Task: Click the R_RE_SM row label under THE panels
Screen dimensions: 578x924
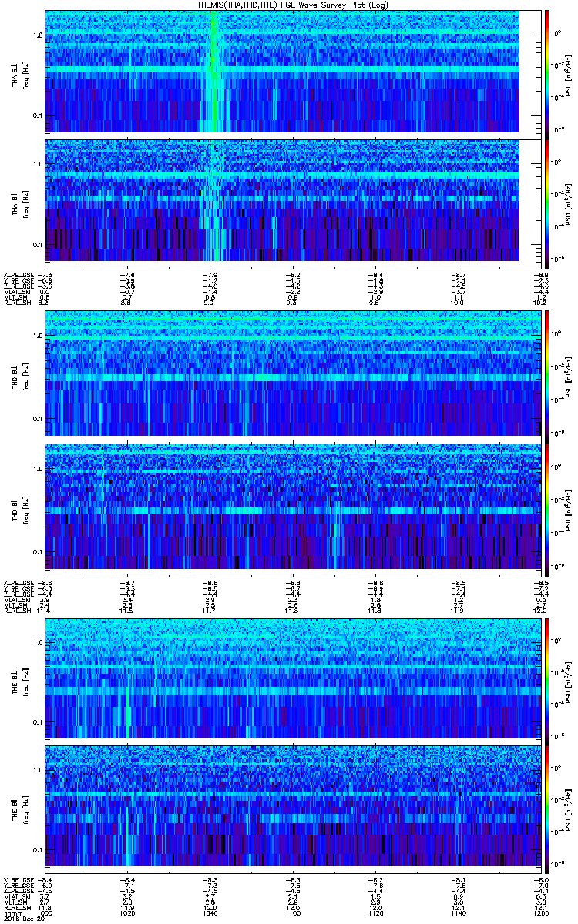Action: [17, 908]
